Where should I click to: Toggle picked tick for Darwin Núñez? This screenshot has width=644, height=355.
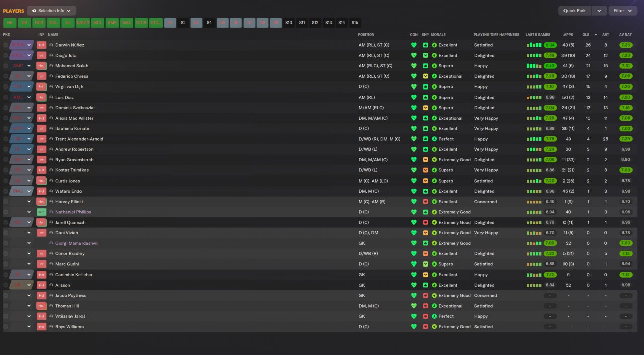6,45
